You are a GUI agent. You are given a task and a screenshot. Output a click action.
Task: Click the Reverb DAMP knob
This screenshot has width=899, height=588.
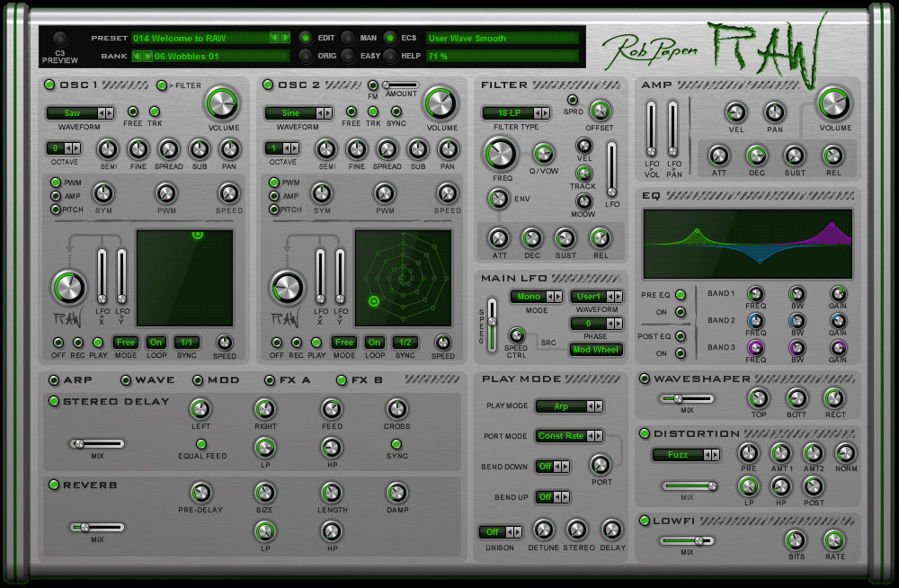(x=396, y=492)
